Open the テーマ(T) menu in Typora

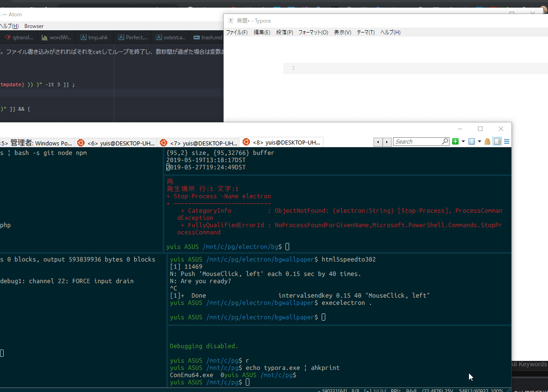(x=365, y=33)
